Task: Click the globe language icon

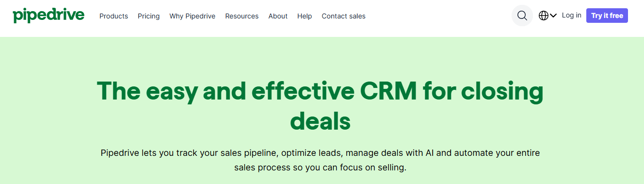Action: [544, 16]
